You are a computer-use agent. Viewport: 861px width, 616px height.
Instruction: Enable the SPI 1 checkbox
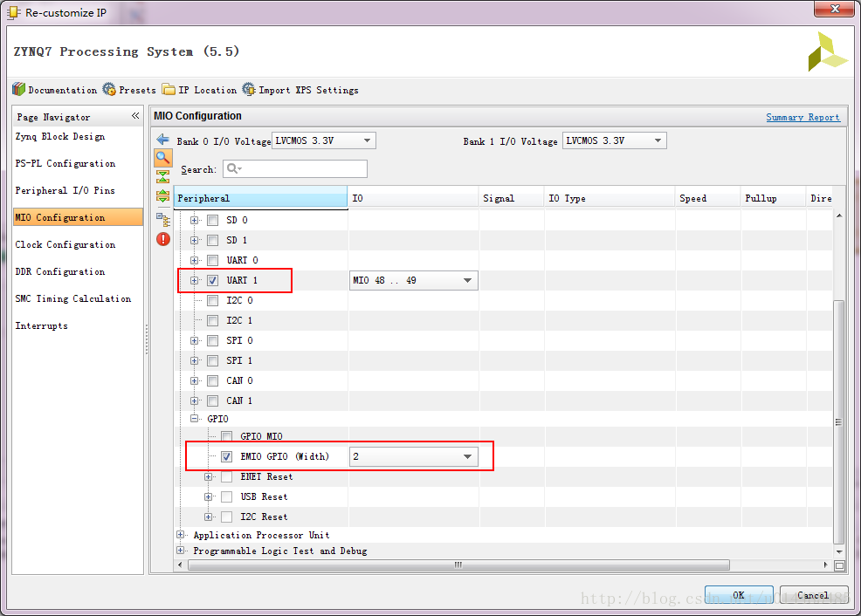pyautogui.click(x=213, y=360)
